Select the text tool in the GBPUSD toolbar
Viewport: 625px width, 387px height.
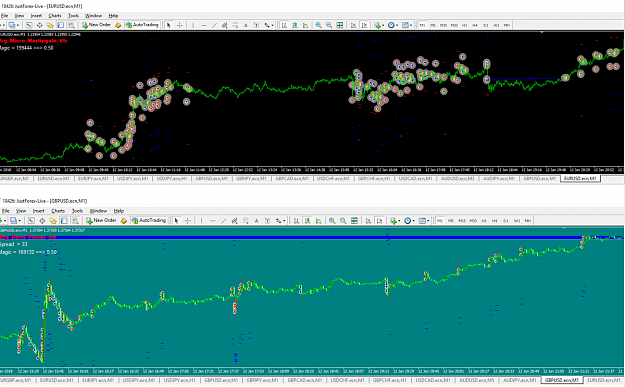point(256,220)
